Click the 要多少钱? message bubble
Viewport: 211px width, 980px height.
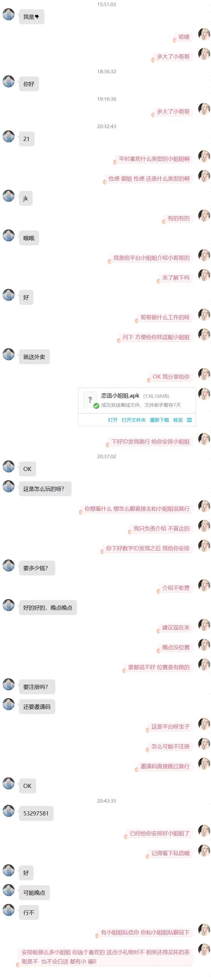tap(37, 568)
